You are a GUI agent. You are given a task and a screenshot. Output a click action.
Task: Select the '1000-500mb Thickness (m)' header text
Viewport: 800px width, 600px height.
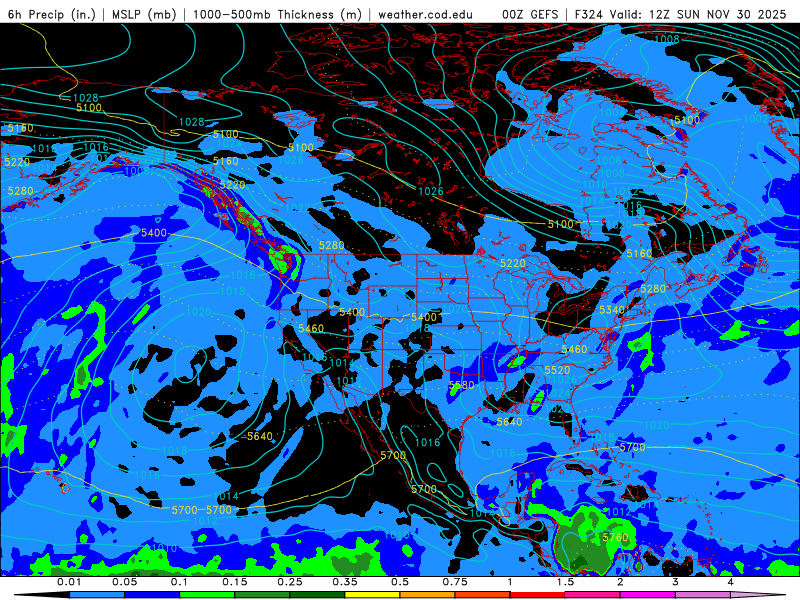[x=277, y=14]
